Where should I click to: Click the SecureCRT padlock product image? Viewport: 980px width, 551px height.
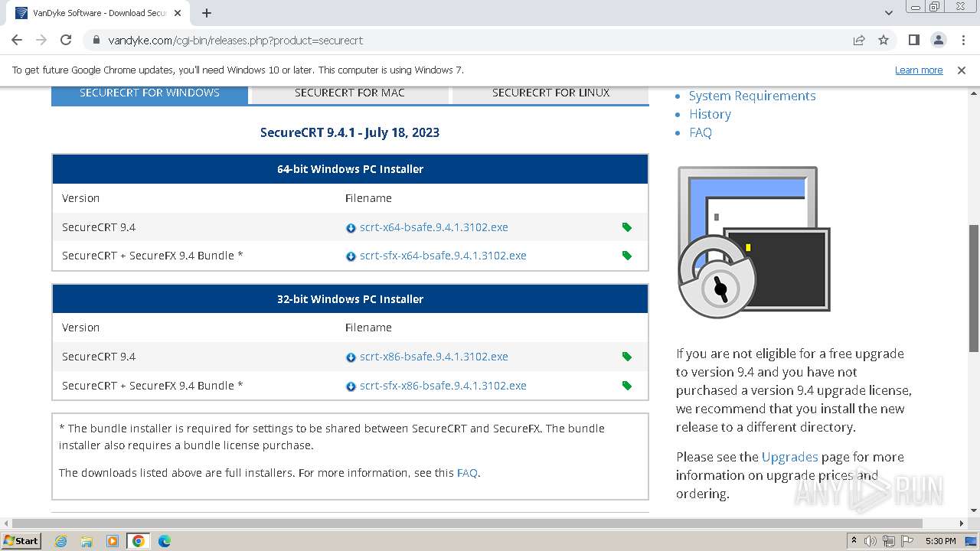coord(753,242)
